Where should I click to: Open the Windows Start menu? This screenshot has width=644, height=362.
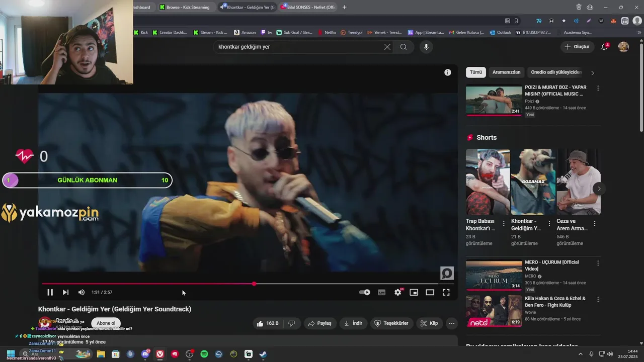[x=11, y=354]
